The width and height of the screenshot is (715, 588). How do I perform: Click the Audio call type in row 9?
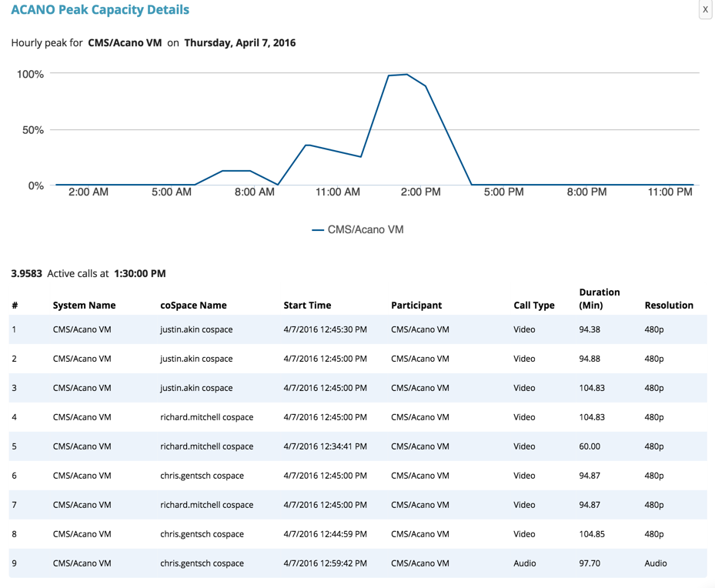[x=524, y=563]
